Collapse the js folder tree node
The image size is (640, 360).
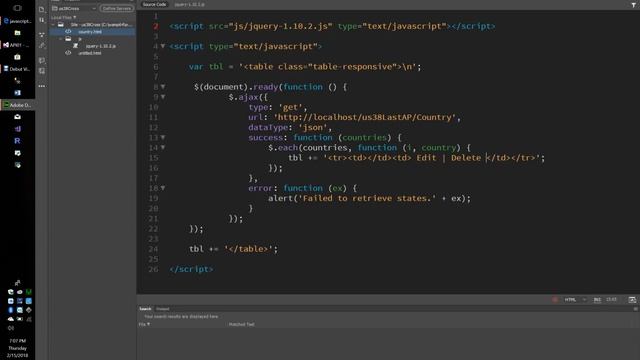coord(61,39)
